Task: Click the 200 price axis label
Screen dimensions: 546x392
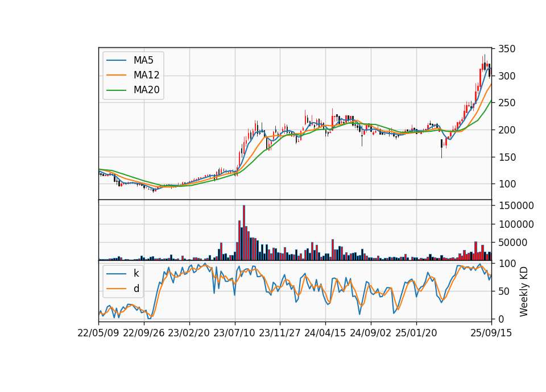Action: tap(507, 130)
